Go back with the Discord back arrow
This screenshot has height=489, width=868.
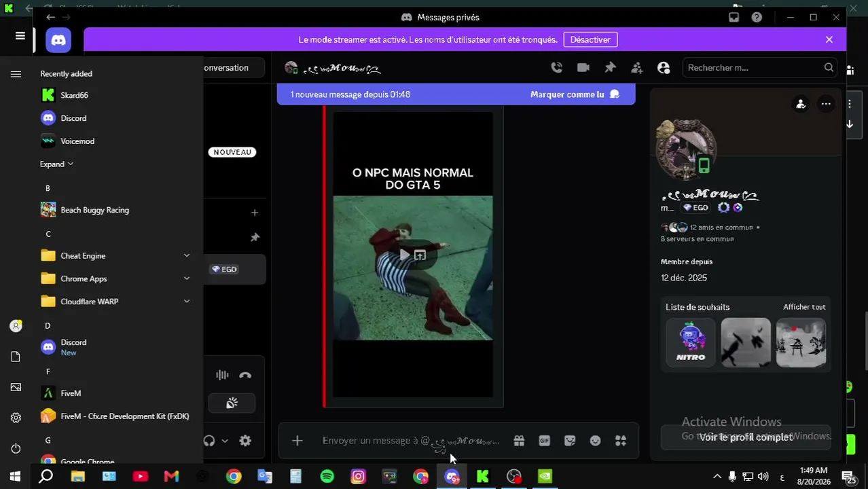[50, 17]
